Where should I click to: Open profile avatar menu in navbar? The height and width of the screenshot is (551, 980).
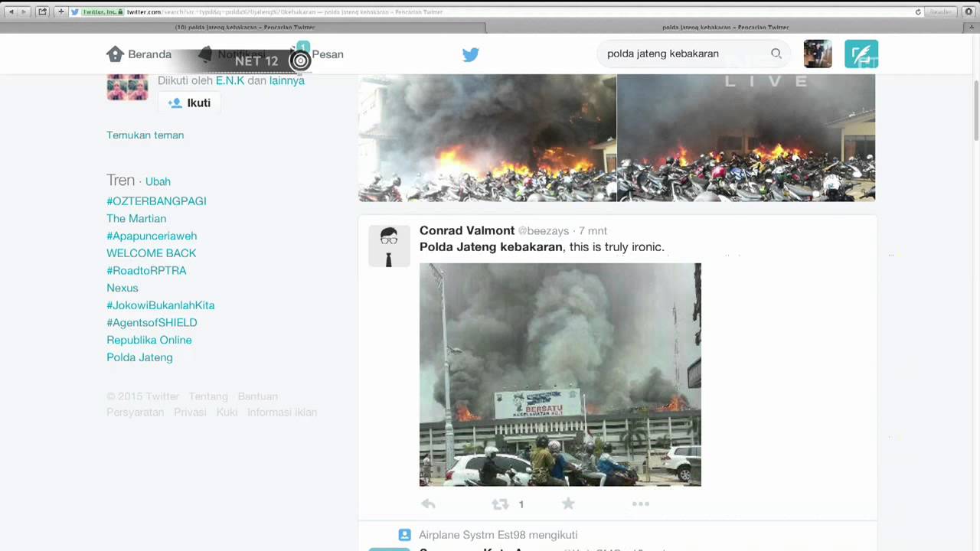(x=818, y=54)
